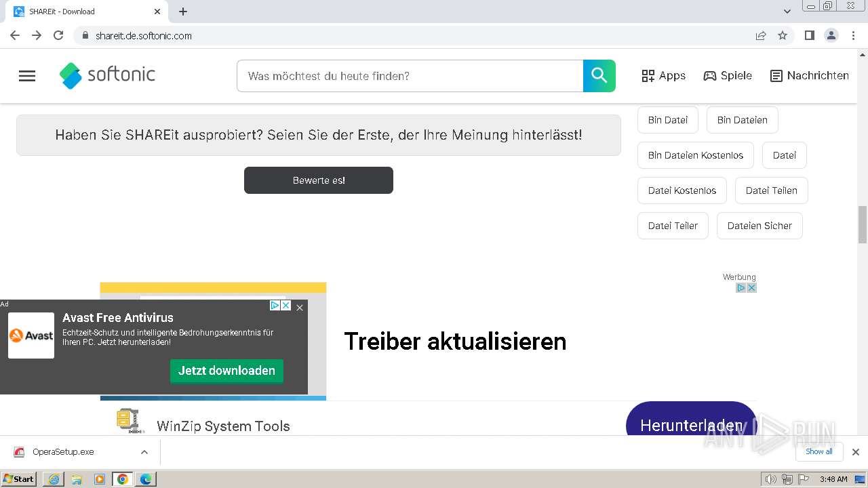Select the Bin Datei tag
The image size is (868, 488).
point(668,120)
